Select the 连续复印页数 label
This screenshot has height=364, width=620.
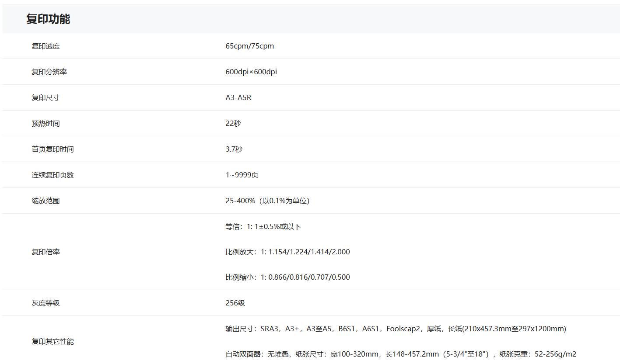click(53, 175)
